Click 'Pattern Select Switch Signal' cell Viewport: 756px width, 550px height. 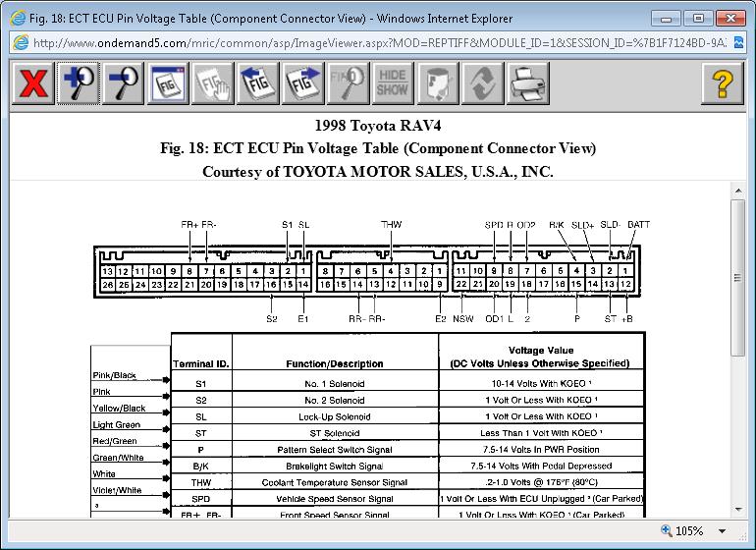tap(335, 450)
